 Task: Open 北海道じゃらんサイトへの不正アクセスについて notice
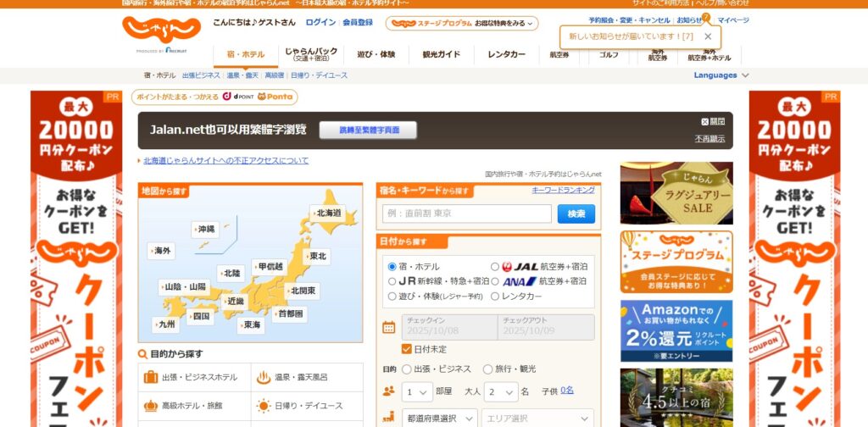coord(225,161)
